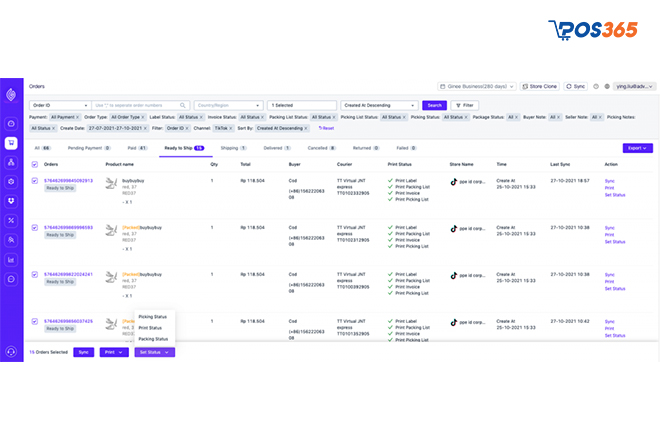Toggle the select-all orders header checkbox
660x440 pixels.
click(x=35, y=164)
